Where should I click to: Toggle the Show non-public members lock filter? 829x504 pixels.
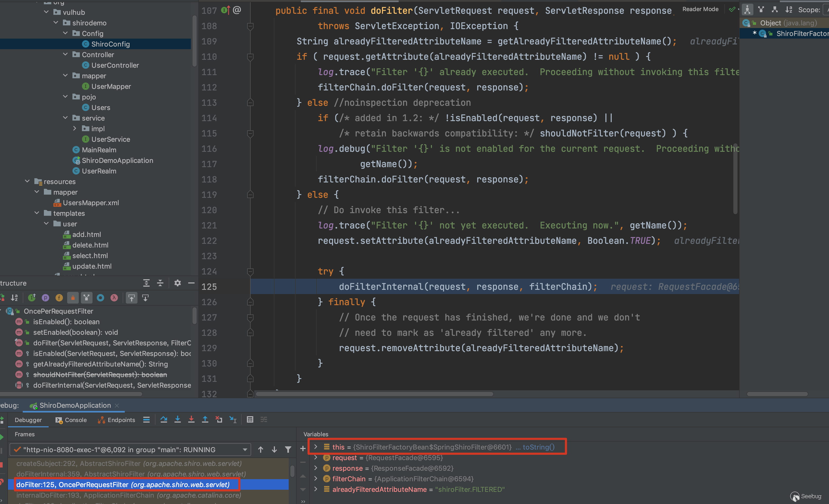73,298
